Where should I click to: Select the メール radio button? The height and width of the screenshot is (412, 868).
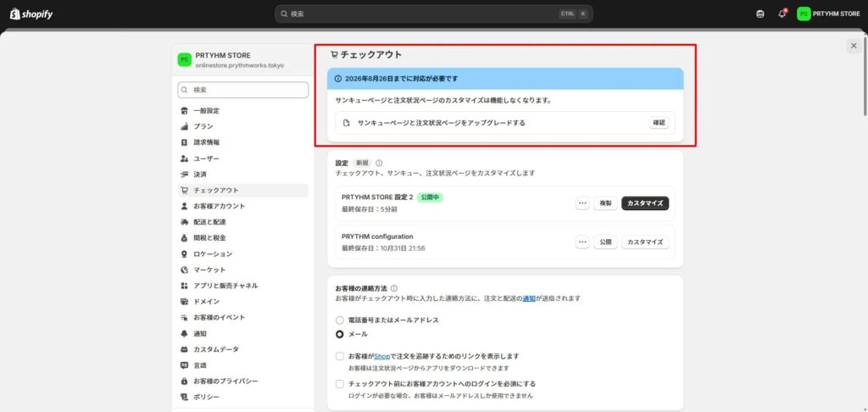tap(340, 335)
